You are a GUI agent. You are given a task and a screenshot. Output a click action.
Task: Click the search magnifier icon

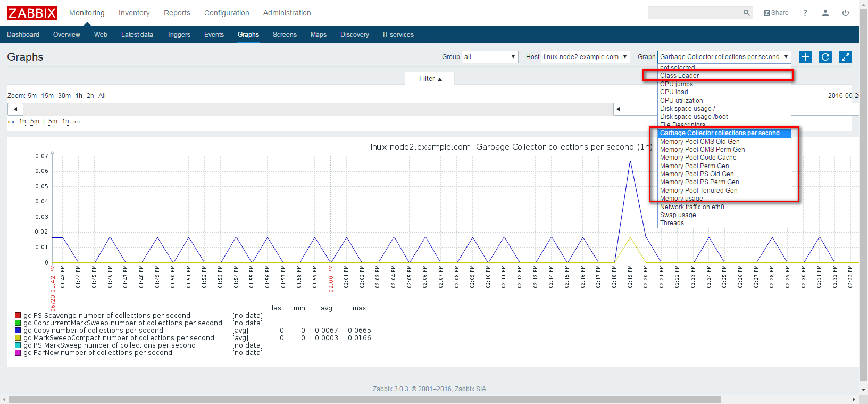(747, 13)
